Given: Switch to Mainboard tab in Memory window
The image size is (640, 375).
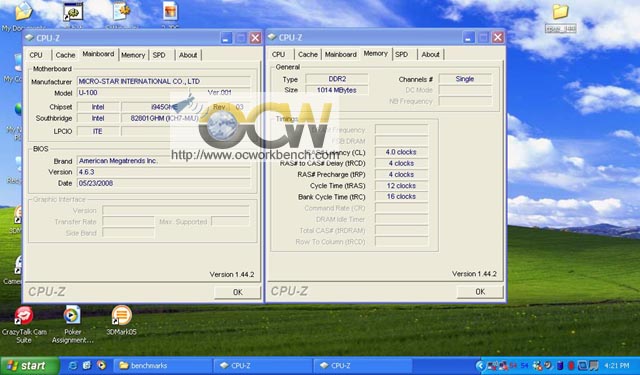Looking at the screenshot, I should pos(341,54).
